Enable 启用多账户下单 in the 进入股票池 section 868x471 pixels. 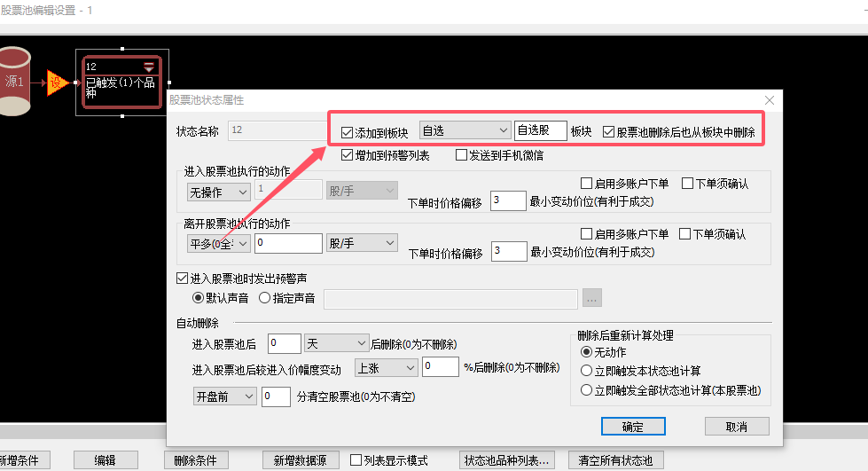click(586, 184)
